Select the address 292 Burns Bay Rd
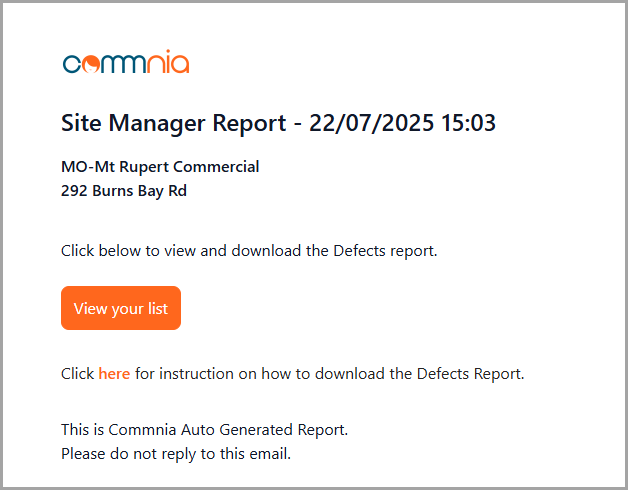This screenshot has height=490, width=628. (x=124, y=191)
